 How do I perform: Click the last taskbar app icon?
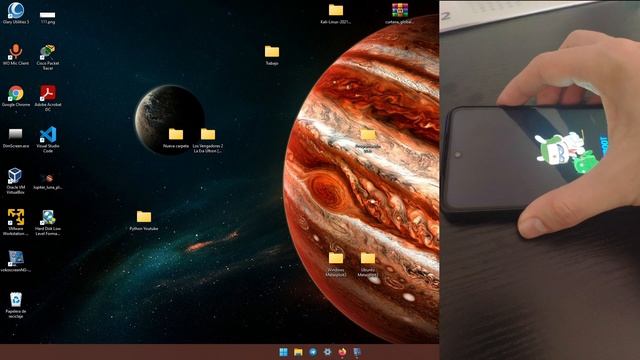pos(357,352)
